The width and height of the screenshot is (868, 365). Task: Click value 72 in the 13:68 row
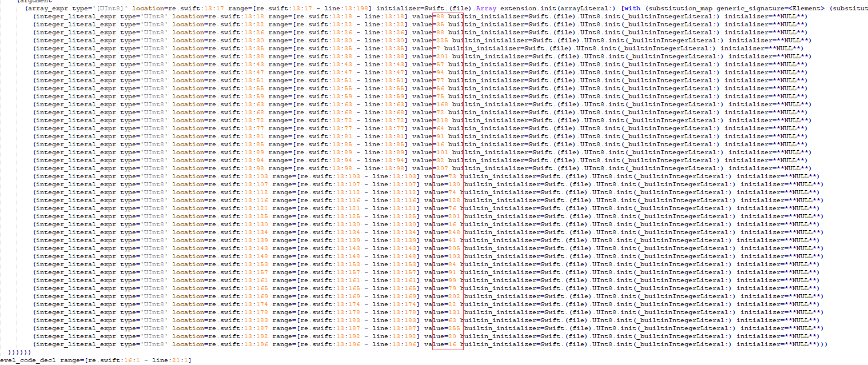[440, 113]
